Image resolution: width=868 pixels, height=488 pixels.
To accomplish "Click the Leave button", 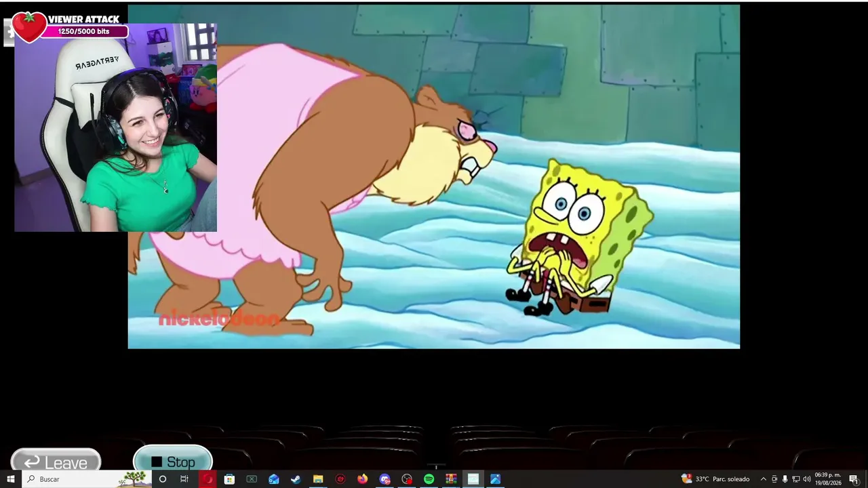I will 56,460.
